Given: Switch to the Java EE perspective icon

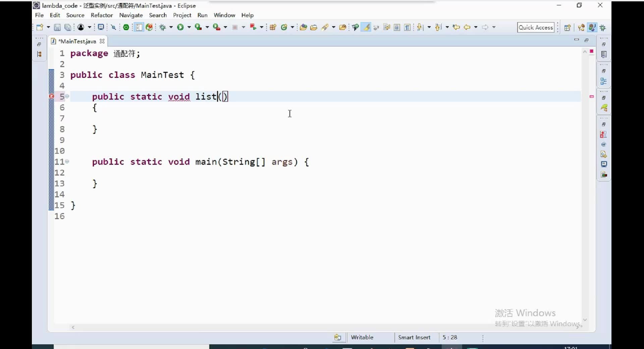Looking at the screenshot, I should point(582,28).
